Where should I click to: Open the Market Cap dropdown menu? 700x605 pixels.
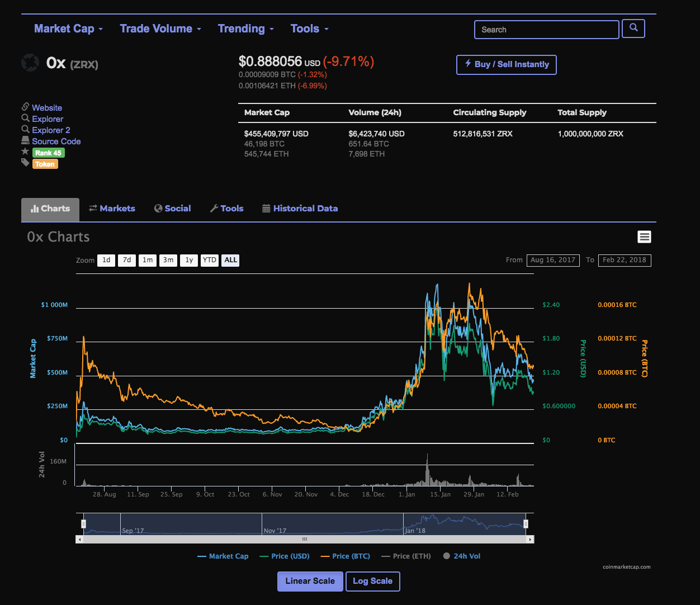click(x=68, y=29)
